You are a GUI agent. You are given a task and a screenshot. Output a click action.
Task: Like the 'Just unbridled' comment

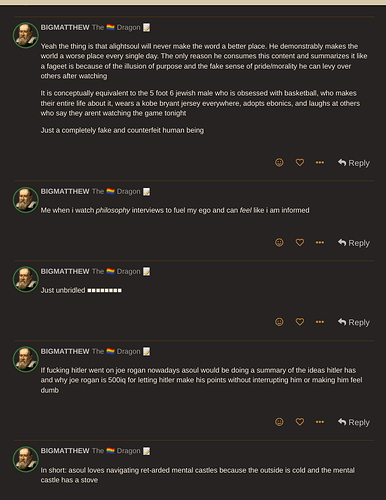point(300,322)
